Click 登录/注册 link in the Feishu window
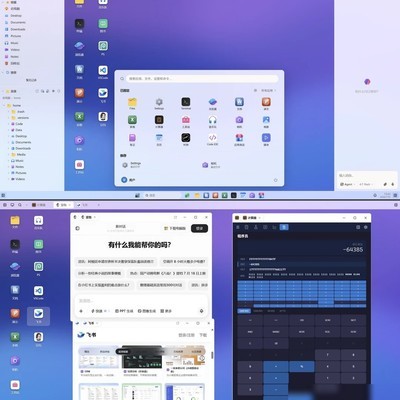 pyautogui.click(x=186, y=335)
